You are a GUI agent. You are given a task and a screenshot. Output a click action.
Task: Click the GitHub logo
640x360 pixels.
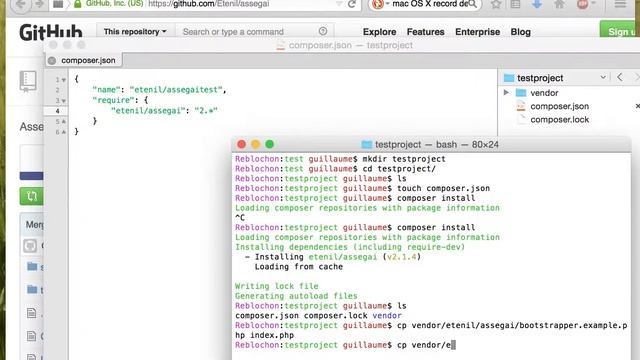[51, 31]
